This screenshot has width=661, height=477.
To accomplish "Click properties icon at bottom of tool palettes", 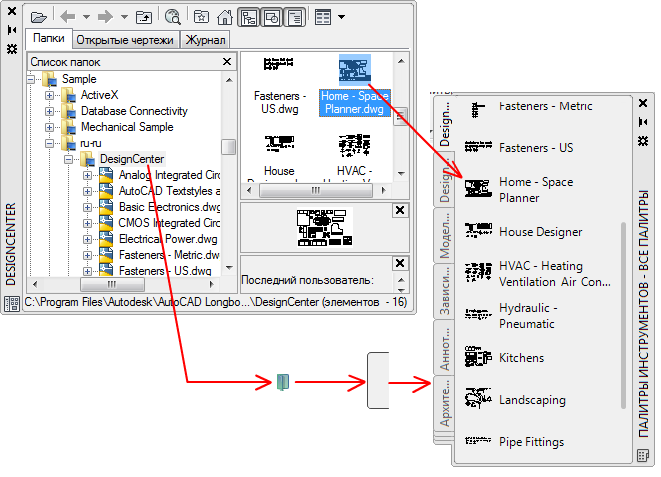I will point(643,456).
